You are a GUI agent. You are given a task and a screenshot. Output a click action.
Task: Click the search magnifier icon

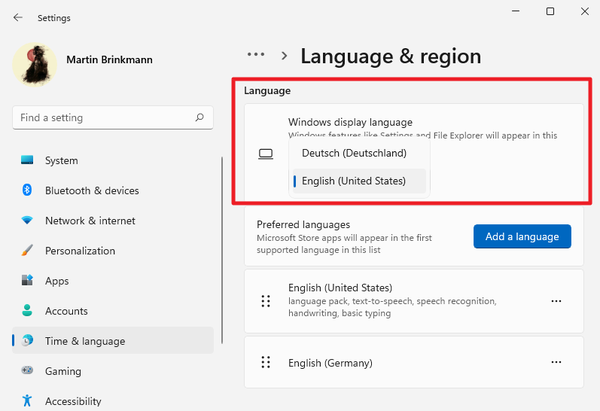point(199,117)
